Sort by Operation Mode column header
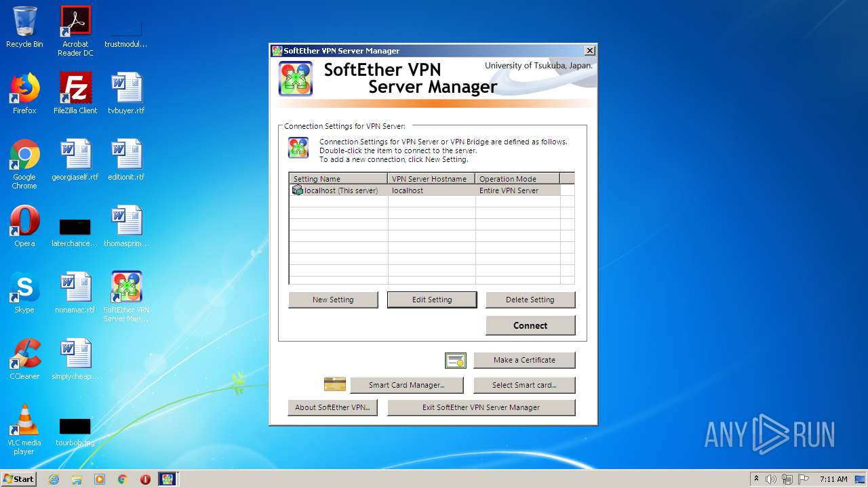 (517, 179)
